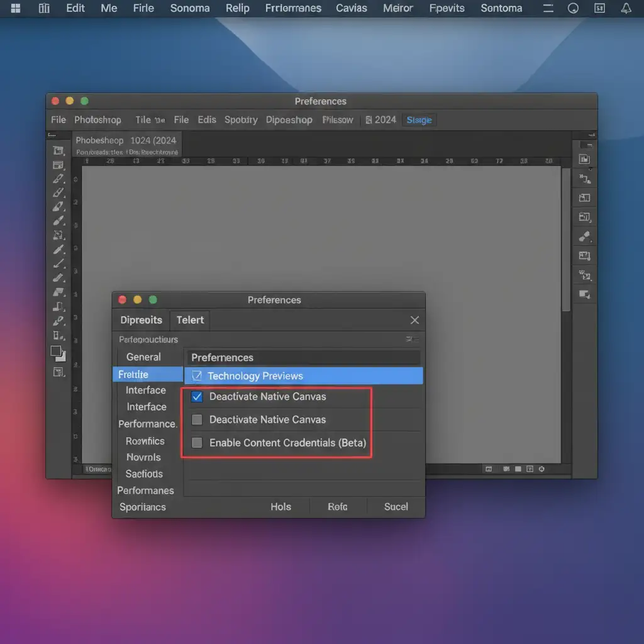
Task: Uncheck the checked Deactivate Native Canvas checkbox
Action: (x=197, y=397)
